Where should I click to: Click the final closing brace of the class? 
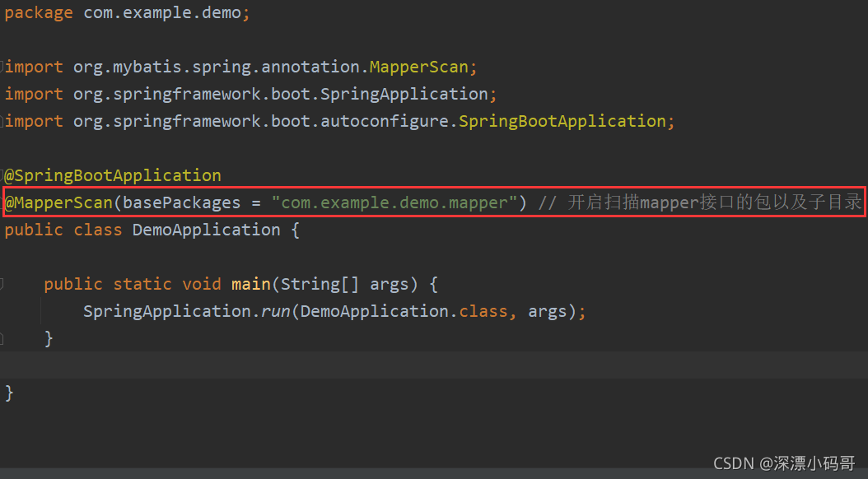click(9, 393)
